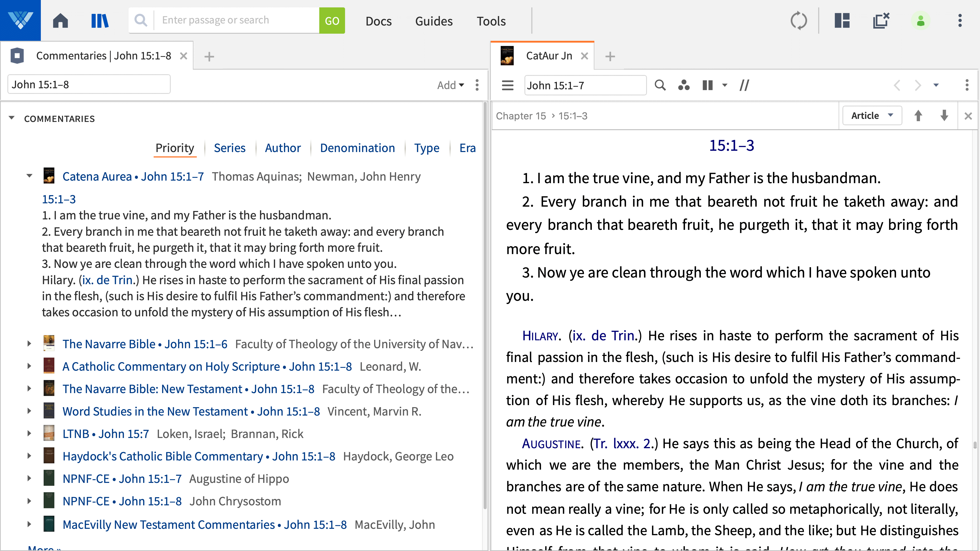Open the Docs menu
Image resolution: width=980 pixels, height=551 pixels.
[378, 21]
